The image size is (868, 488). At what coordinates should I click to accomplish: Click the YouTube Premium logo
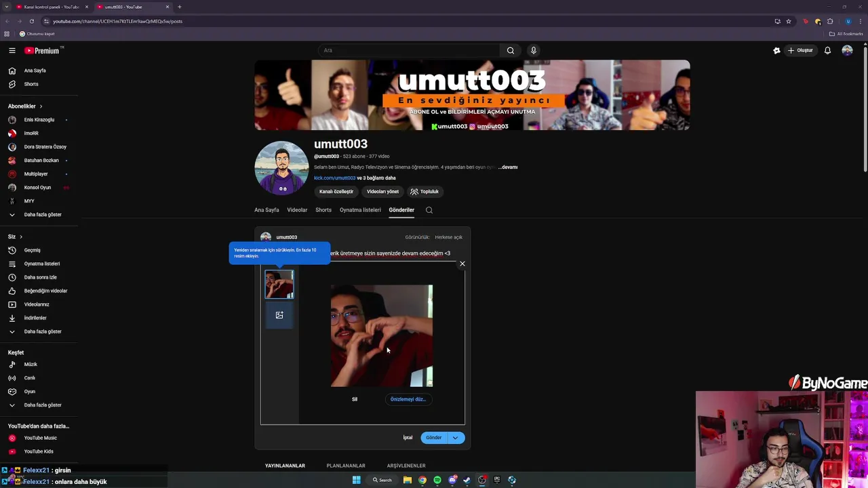click(x=42, y=50)
